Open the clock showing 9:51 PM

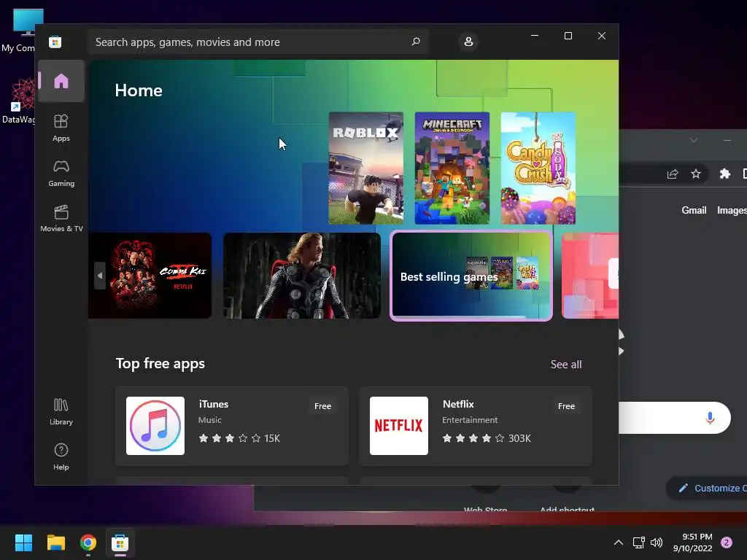693,542
